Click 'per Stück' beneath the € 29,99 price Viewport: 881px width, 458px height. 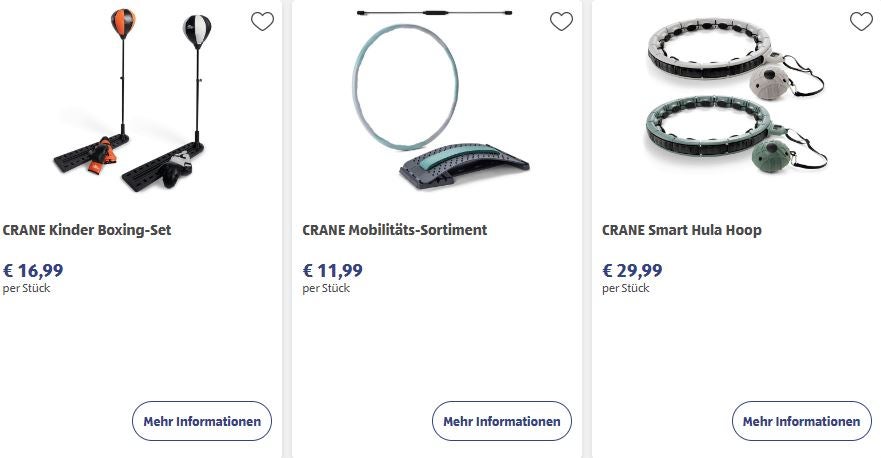626,288
